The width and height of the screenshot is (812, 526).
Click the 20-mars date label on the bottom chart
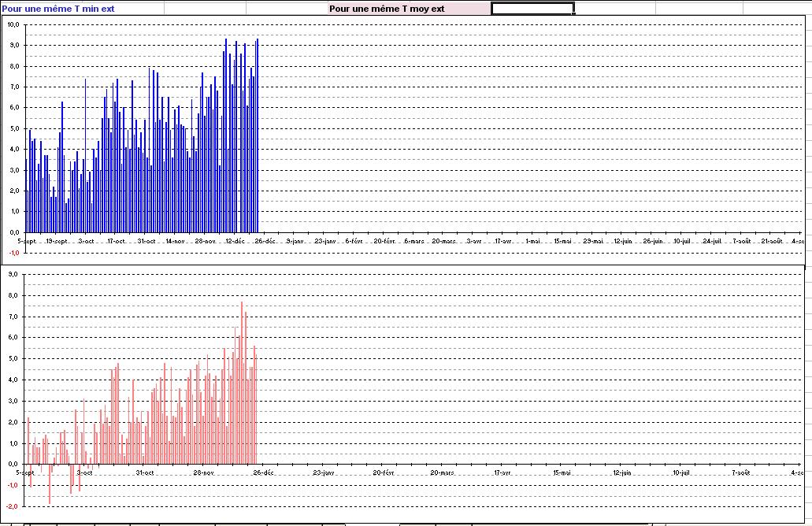(x=443, y=472)
